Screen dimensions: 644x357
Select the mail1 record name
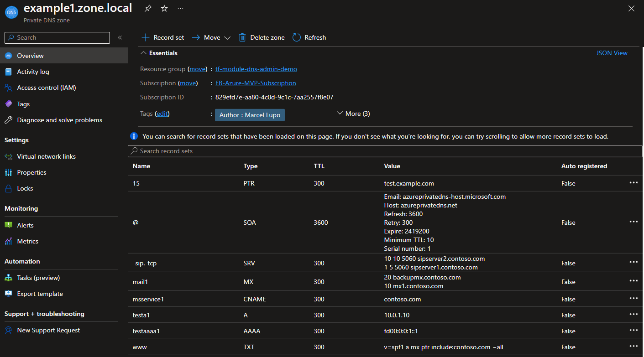pyautogui.click(x=140, y=282)
